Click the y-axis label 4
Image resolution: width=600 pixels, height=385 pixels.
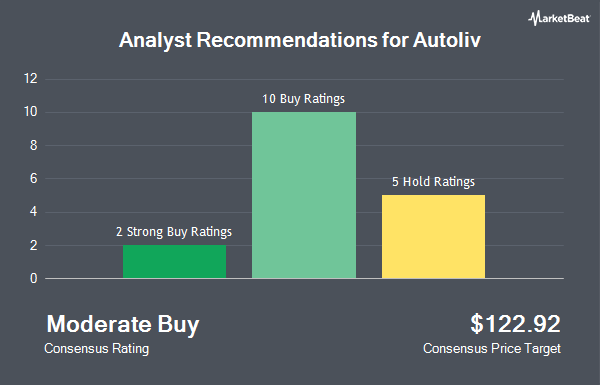click(x=34, y=212)
